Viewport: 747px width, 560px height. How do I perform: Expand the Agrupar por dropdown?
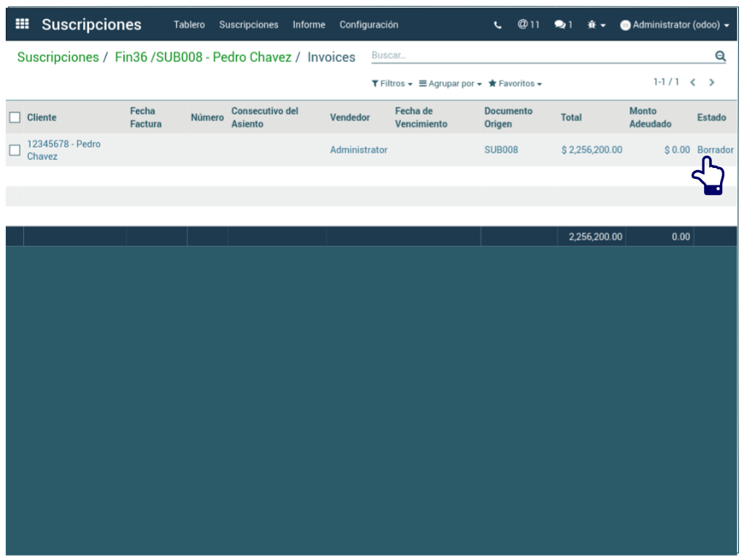(x=450, y=84)
